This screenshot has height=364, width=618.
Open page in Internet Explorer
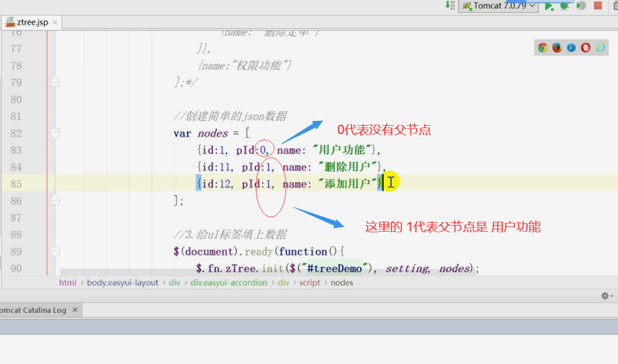[600, 48]
